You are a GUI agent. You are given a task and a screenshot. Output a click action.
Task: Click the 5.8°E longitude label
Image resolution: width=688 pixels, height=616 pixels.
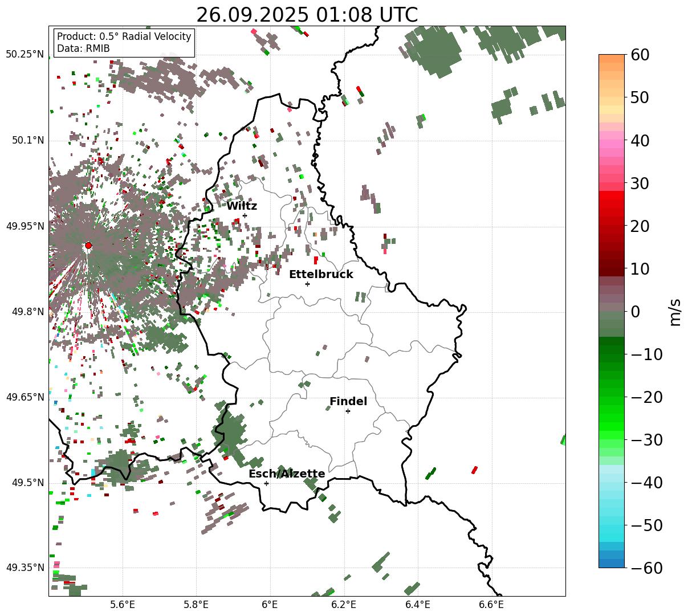click(197, 605)
